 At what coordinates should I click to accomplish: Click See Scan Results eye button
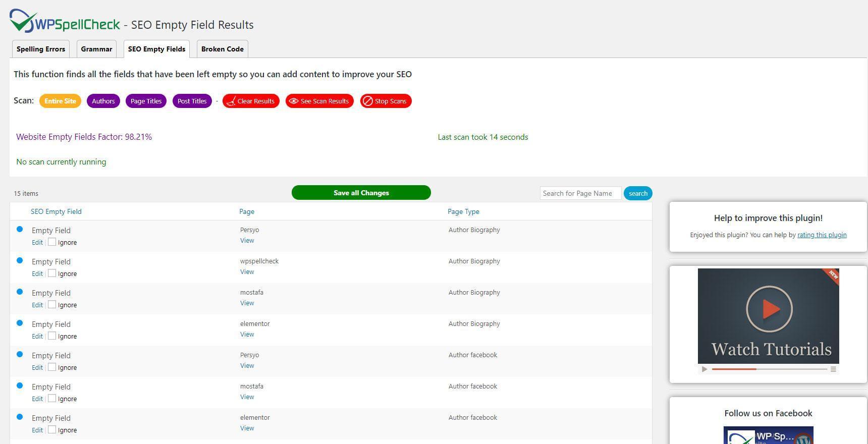coord(319,101)
